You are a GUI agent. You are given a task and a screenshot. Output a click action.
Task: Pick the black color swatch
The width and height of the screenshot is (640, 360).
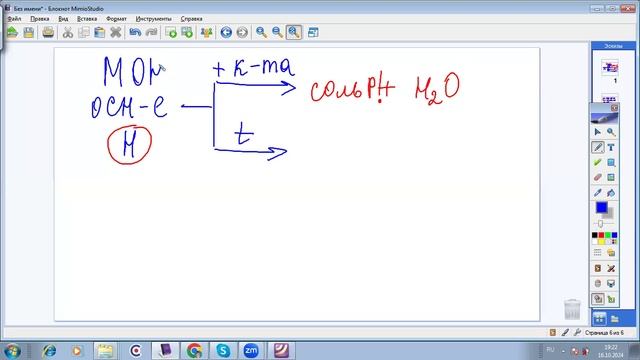[595, 235]
